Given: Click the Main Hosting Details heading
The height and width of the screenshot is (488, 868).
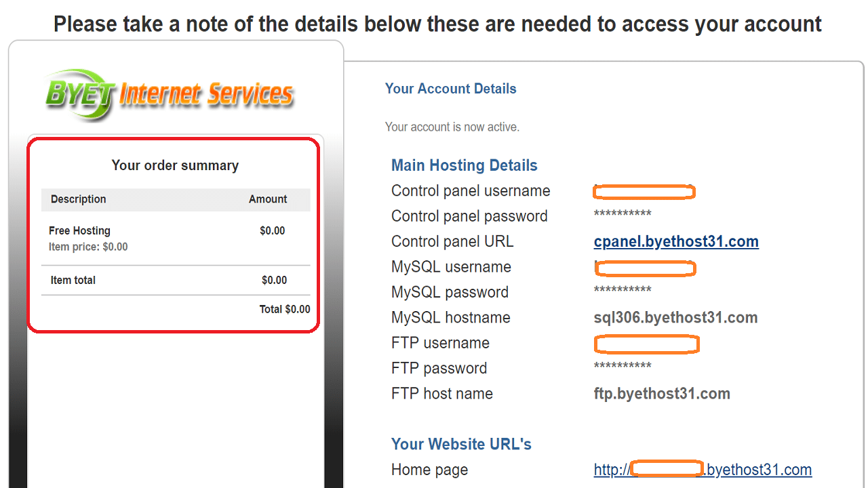Looking at the screenshot, I should (x=464, y=165).
